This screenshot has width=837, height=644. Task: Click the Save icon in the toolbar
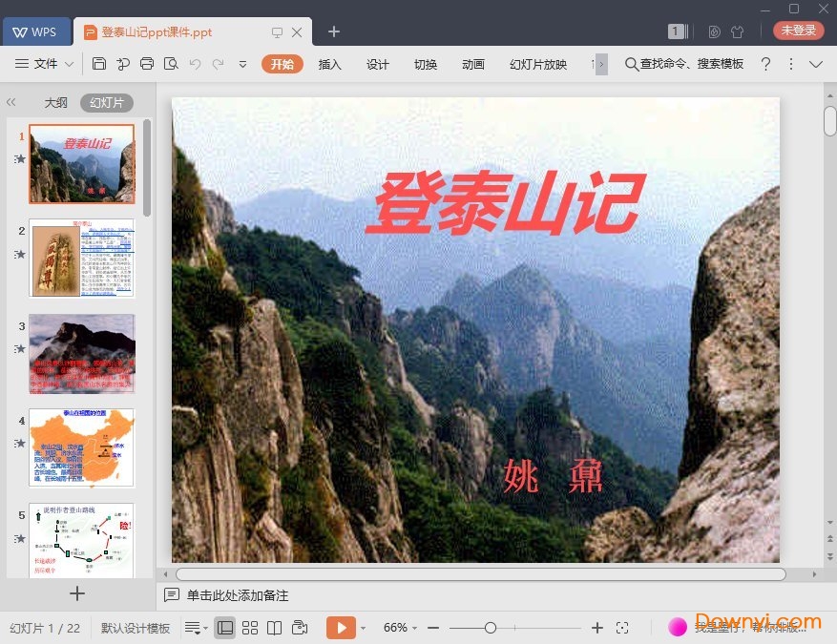pyautogui.click(x=99, y=64)
